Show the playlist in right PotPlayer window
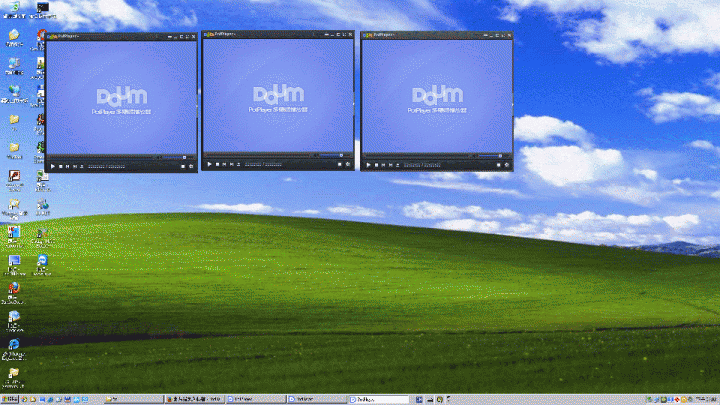The image size is (720, 405). coord(498,165)
